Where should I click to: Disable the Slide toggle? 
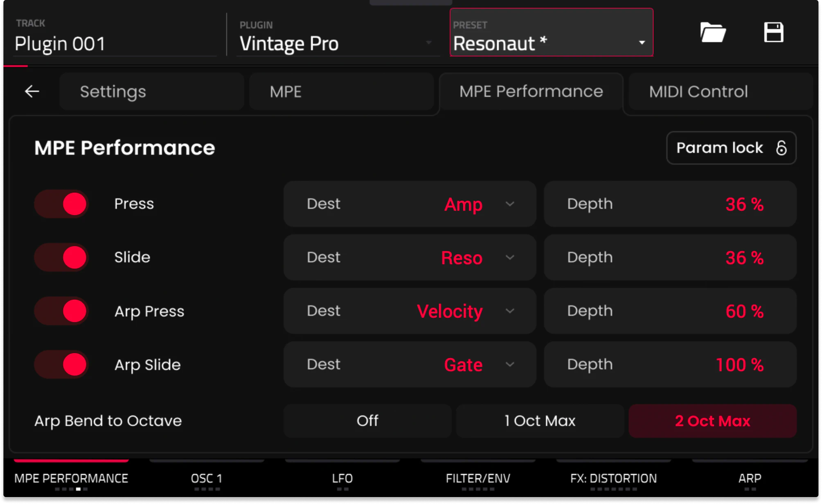click(61, 258)
